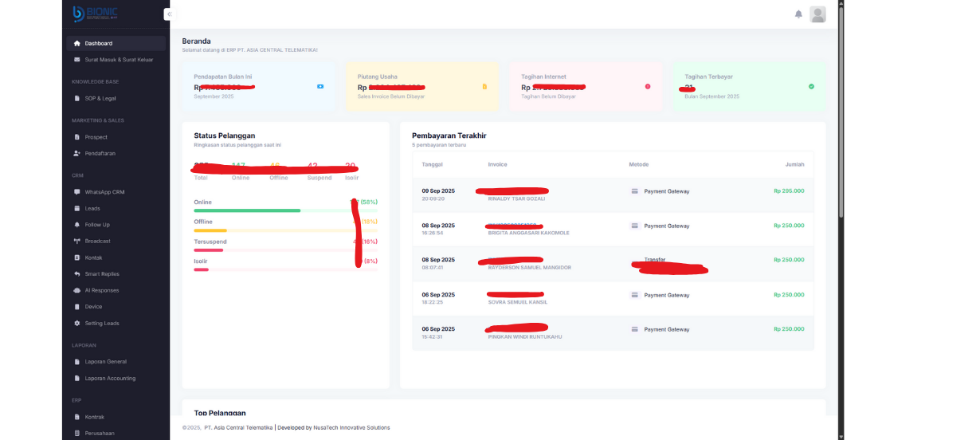Go to SOP & Legal page
980x440 pixels.
coord(100,98)
